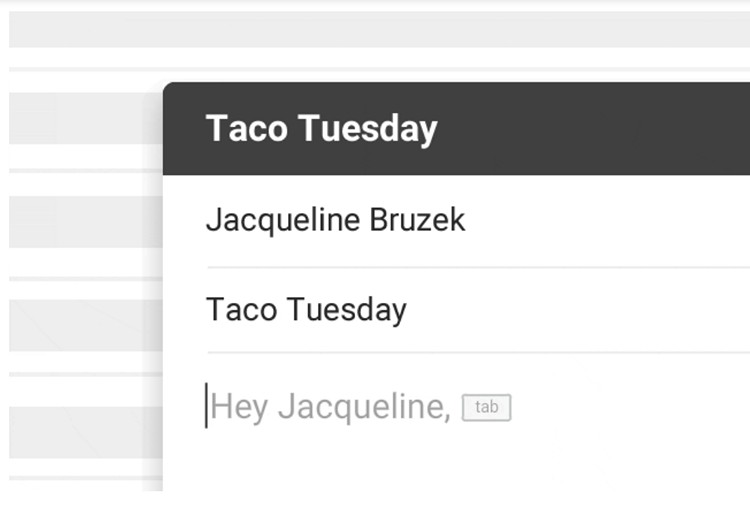Focus the recipient field with Jacqueline Bruzek
This screenshot has height=525, width=750.
pos(335,220)
